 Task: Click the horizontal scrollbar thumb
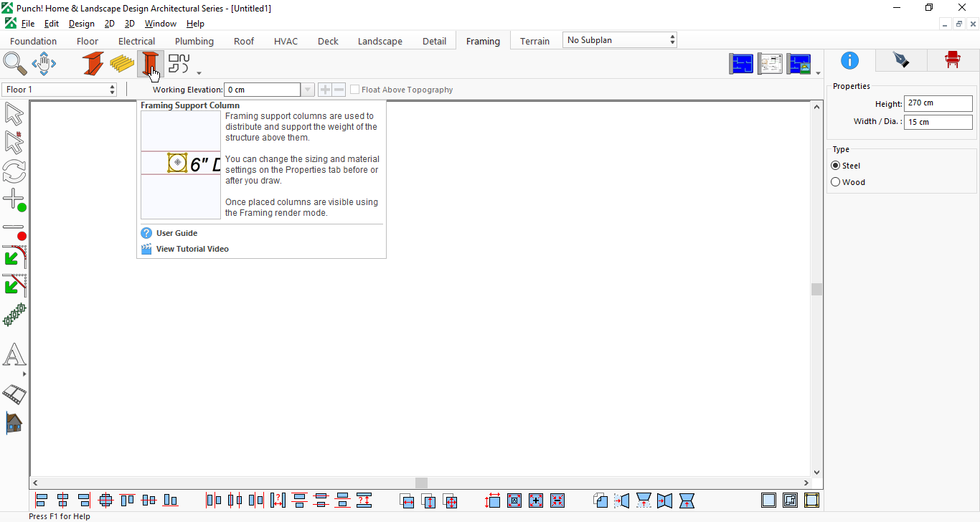click(422, 483)
